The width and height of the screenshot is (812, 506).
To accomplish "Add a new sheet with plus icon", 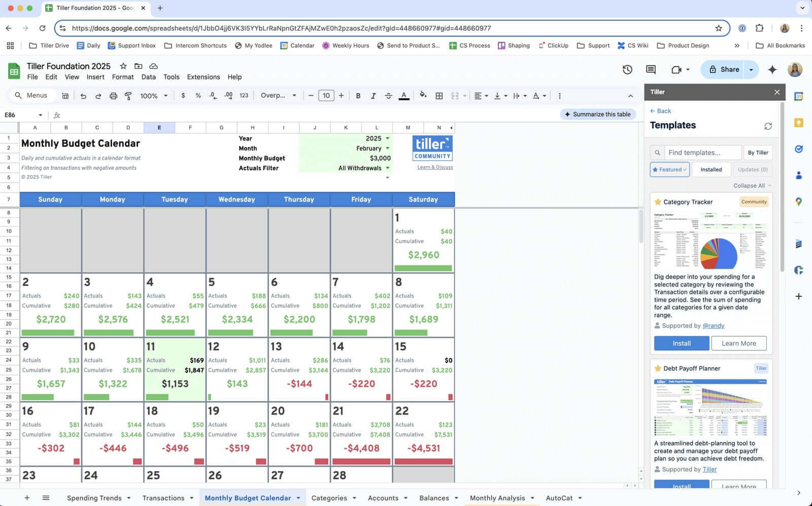I will [27, 498].
